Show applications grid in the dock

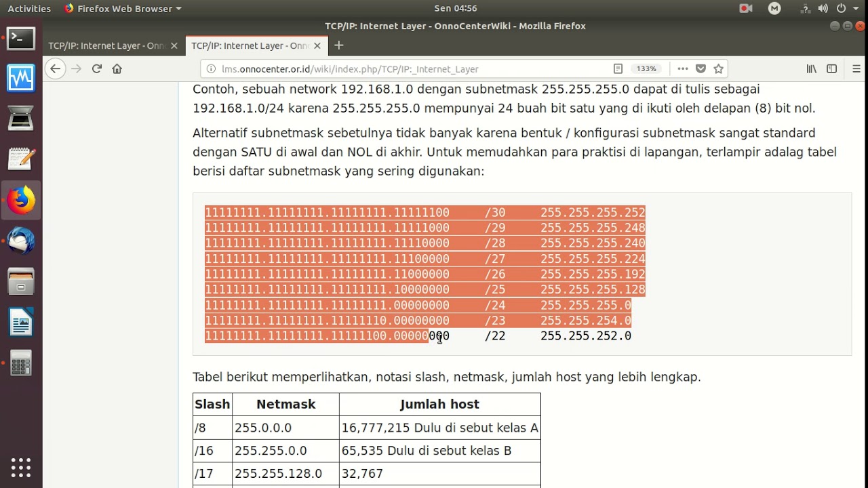[x=21, y=468]
